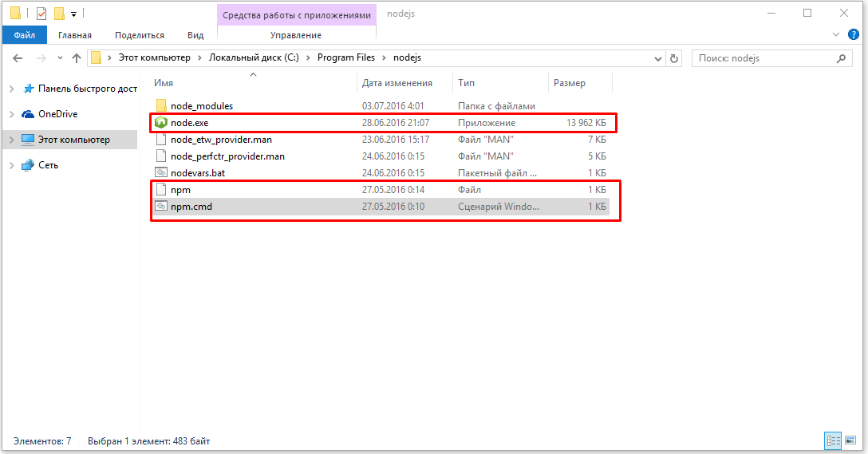Select OneDrive in the navigation pane
This screenshot has width=868, height=454.
point(57,114)
